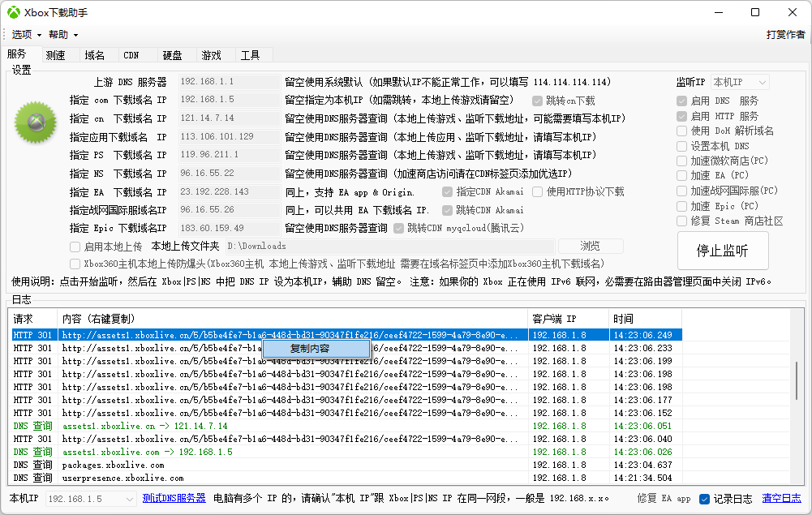Click the 时间 column header
Viewport: 812px width, 515px height.
(x=645, y=319)
